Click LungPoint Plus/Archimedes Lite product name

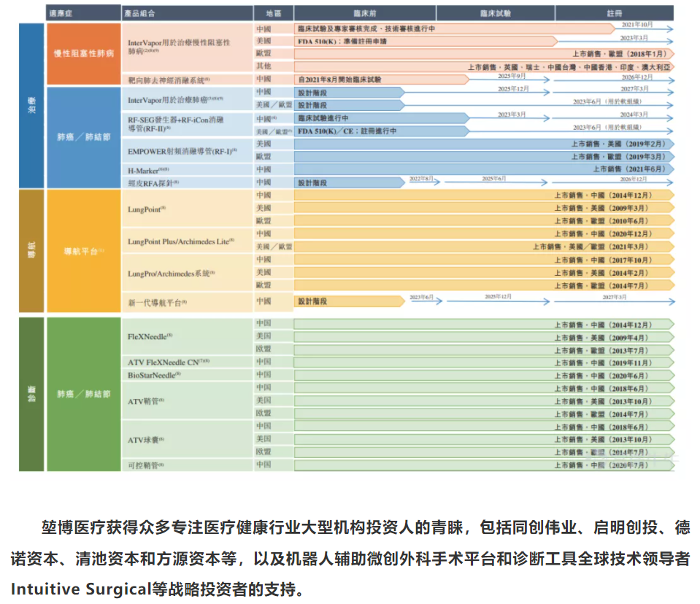[181, 241]
